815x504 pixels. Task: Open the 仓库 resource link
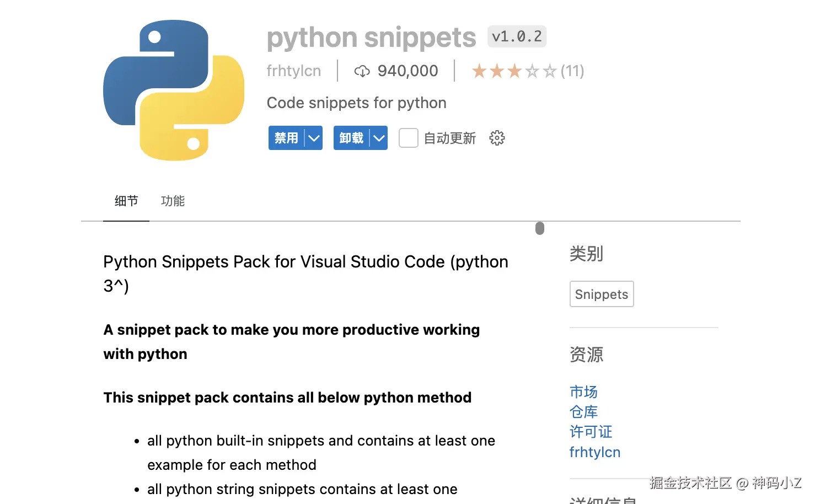click(583, 412)
